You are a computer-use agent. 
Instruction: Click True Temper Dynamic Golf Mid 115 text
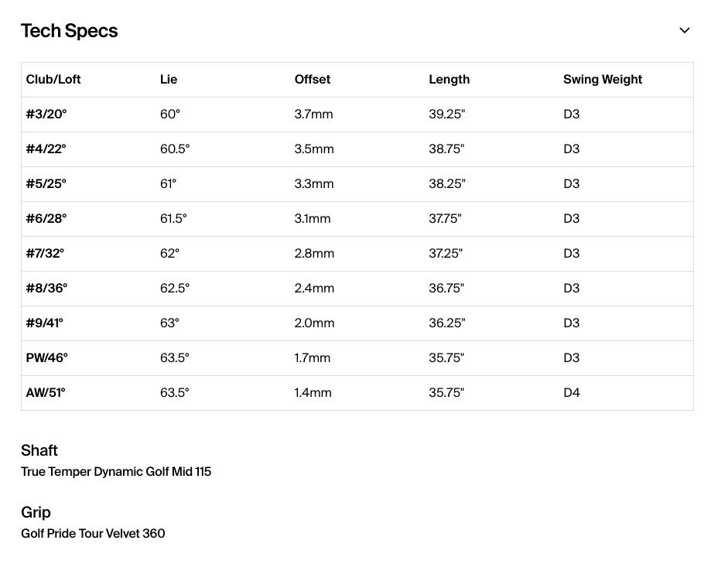click(x=116, y=472)
